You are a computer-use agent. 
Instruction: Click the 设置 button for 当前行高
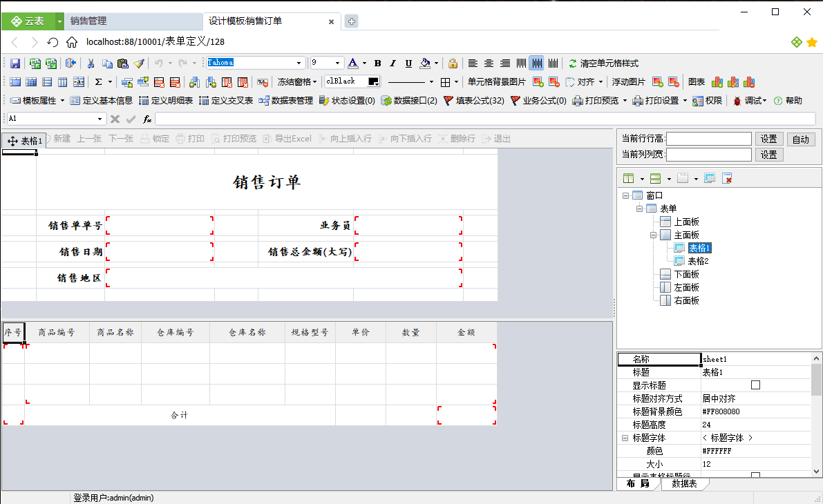pos(769,139)
